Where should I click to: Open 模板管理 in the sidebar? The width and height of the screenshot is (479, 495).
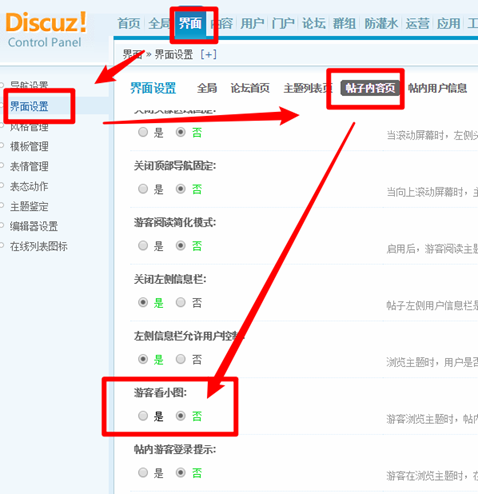click(x=29, y=146)
